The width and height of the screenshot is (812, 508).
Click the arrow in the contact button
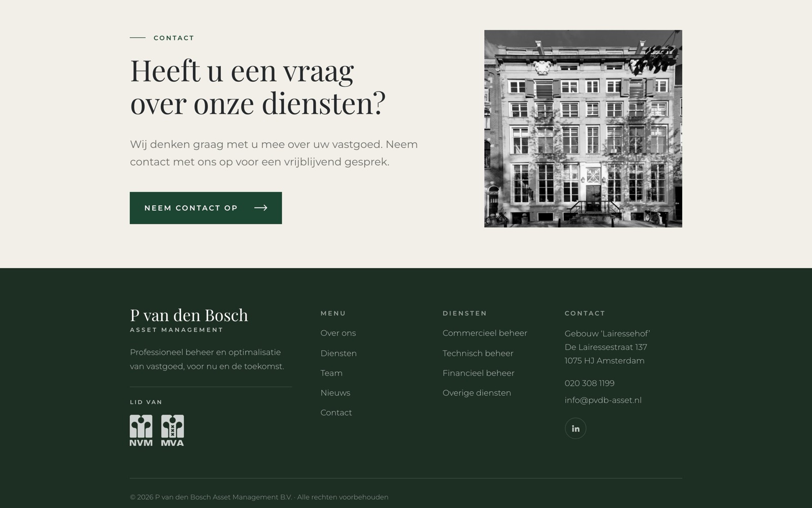coord(261,208)
